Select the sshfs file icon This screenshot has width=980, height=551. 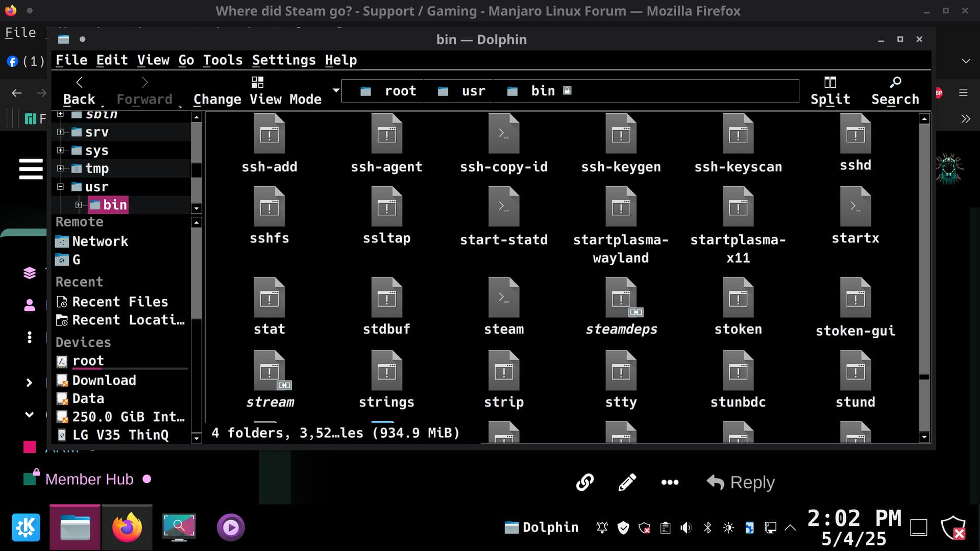[269, 207]
